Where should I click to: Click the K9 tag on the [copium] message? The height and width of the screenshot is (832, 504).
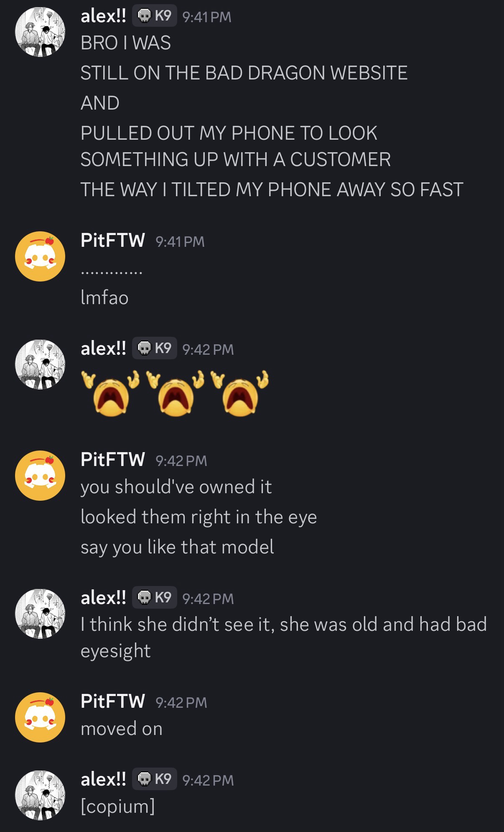click(155, 779)
